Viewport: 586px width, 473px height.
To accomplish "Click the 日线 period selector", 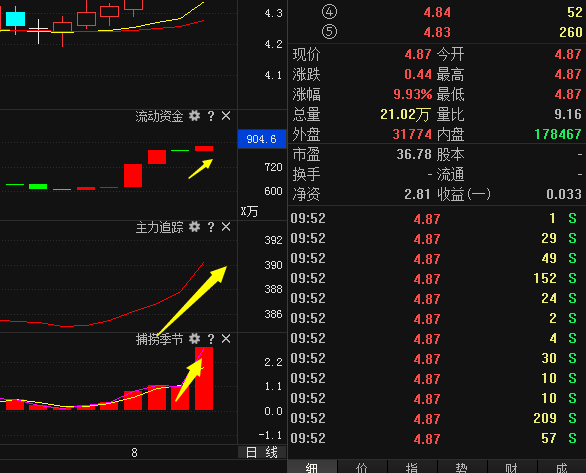I will (262, 452).
